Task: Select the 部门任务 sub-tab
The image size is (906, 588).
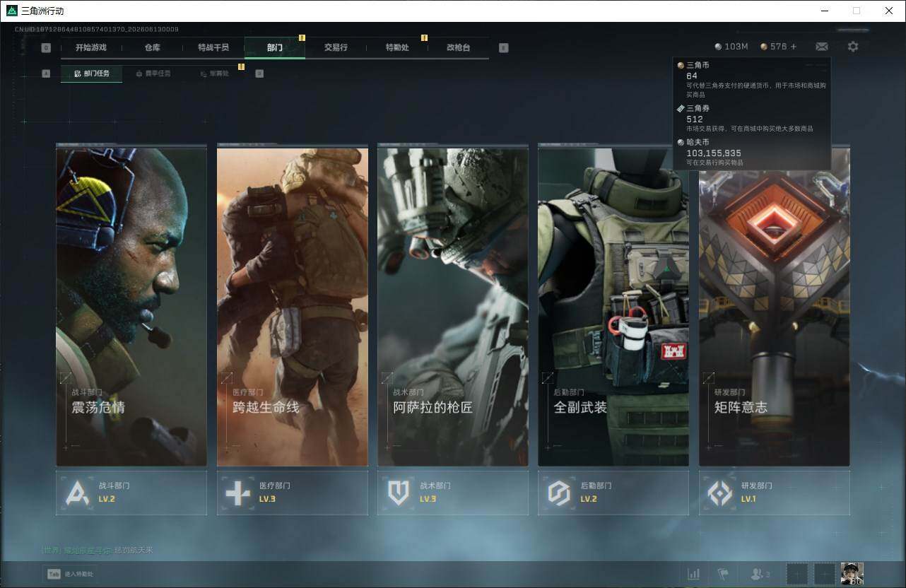Action: click(91, 73)
